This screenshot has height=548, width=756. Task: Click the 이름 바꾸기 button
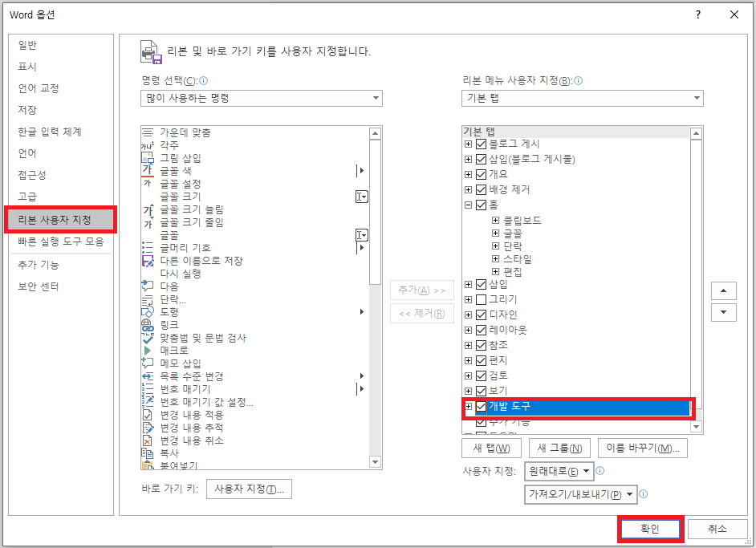click(x=643, y=449)
